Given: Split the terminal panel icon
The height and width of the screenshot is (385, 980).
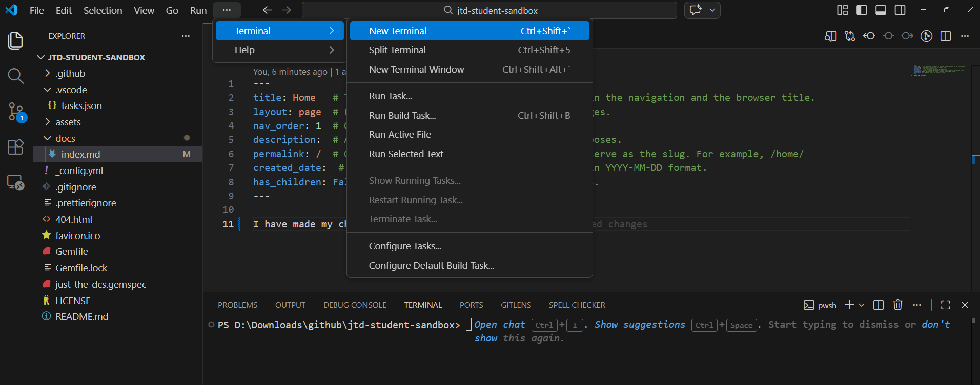Looking at the screenshot, I should [x=878, y=305].
